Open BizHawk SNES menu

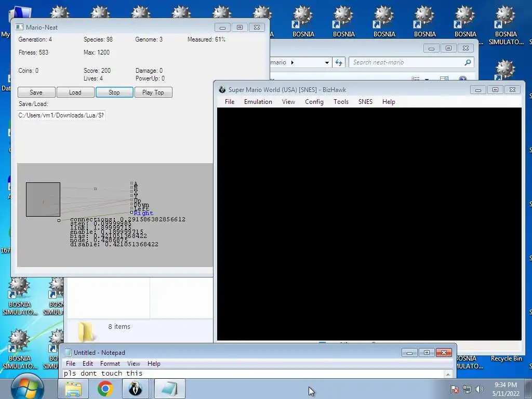(365, 102)
